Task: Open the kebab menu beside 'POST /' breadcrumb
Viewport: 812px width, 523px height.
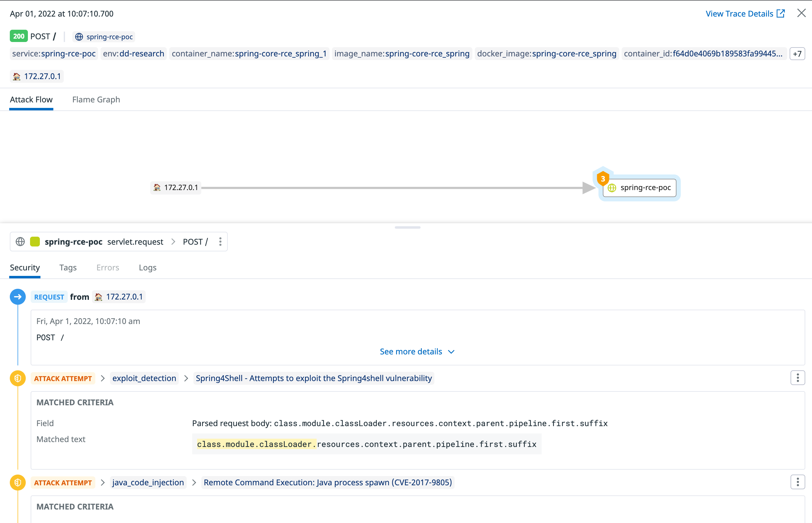Action: pyautogui.click(x=220, y=242)
